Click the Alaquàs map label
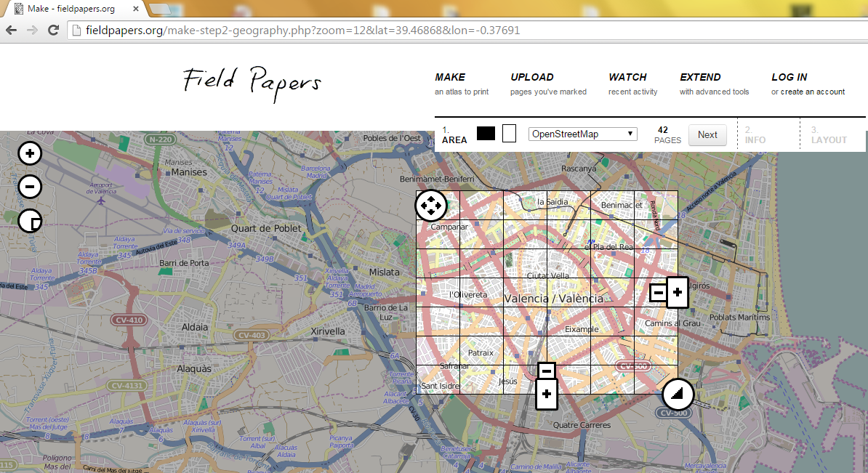 point(194,369)
